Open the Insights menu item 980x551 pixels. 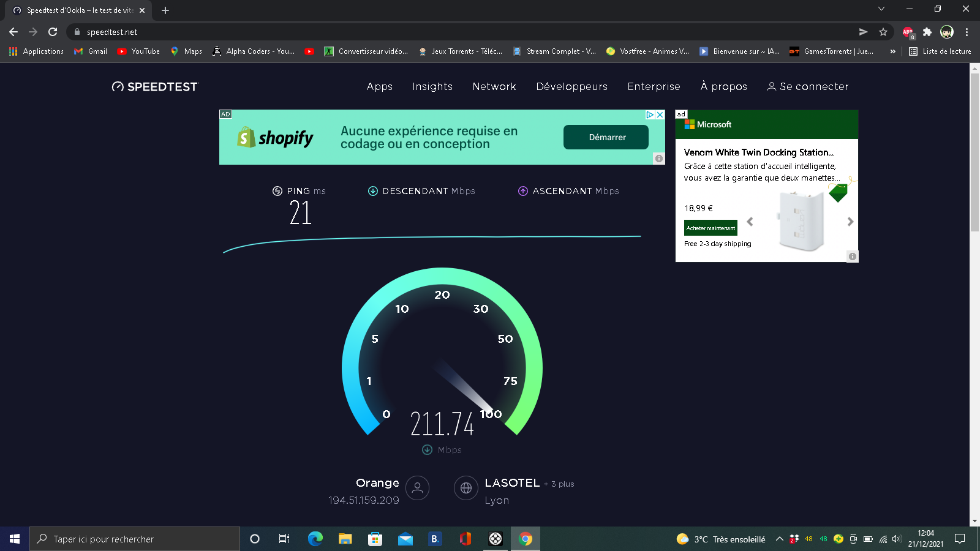click(432, 87)
